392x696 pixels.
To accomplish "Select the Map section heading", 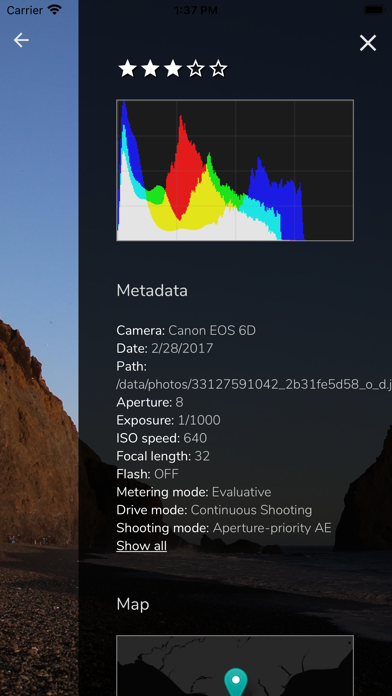I will (x=133, y=604).
